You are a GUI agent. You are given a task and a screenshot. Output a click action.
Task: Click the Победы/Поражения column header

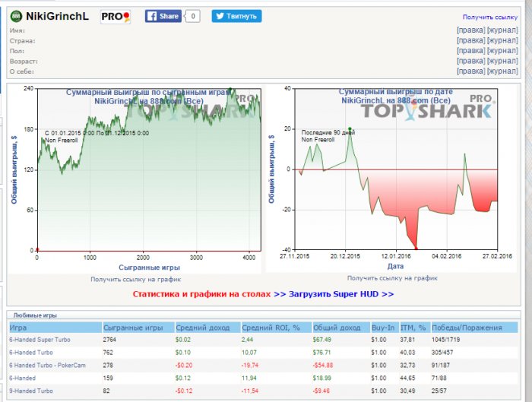[474, 328]
